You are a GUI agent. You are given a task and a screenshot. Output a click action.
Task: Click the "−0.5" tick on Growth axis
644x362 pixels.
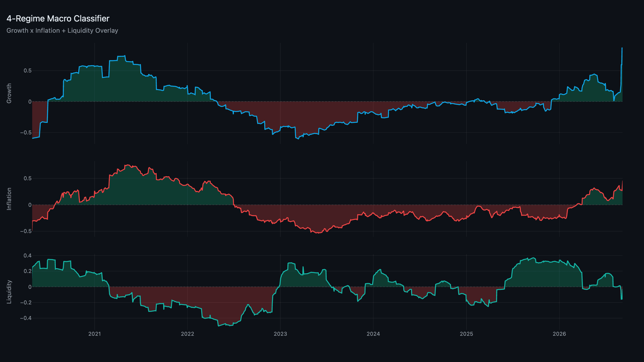click(x=26, y=132)
